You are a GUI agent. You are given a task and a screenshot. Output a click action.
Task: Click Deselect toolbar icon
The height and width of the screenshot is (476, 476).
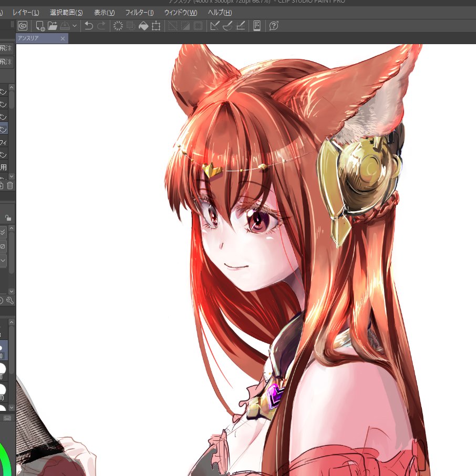[173, 26]
